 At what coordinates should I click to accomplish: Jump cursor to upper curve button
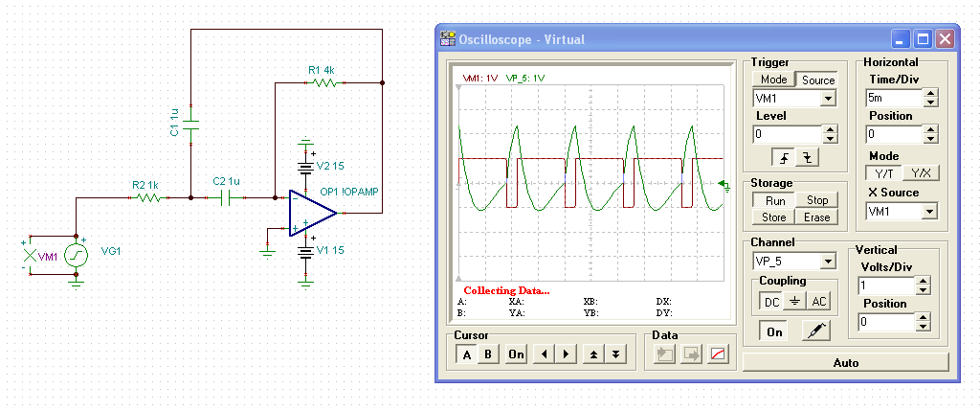point(593,354)
